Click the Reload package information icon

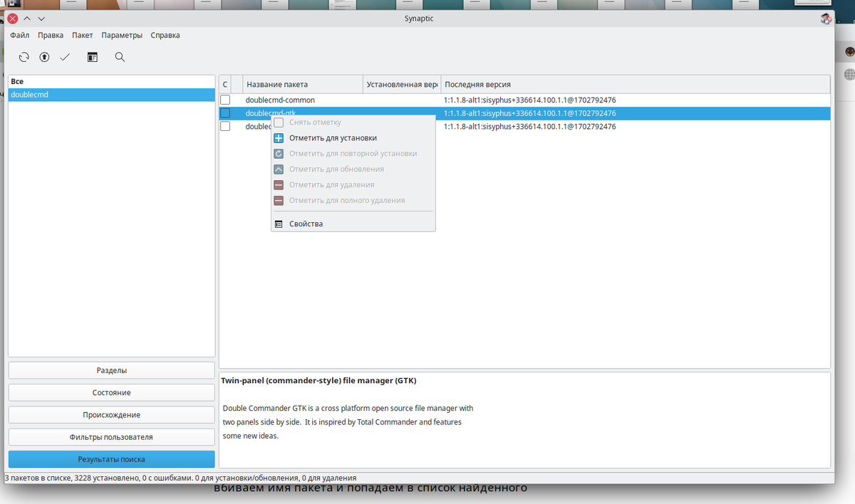24,57
